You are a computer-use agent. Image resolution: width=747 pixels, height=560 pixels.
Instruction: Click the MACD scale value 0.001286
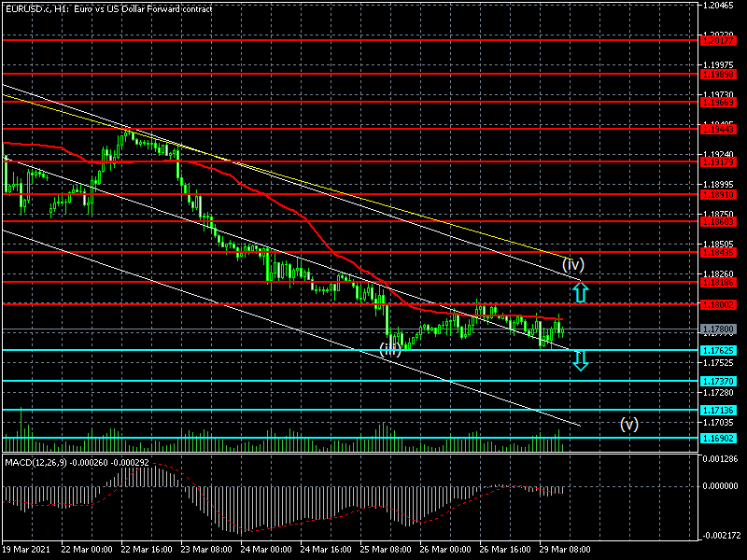coord(720,459)
